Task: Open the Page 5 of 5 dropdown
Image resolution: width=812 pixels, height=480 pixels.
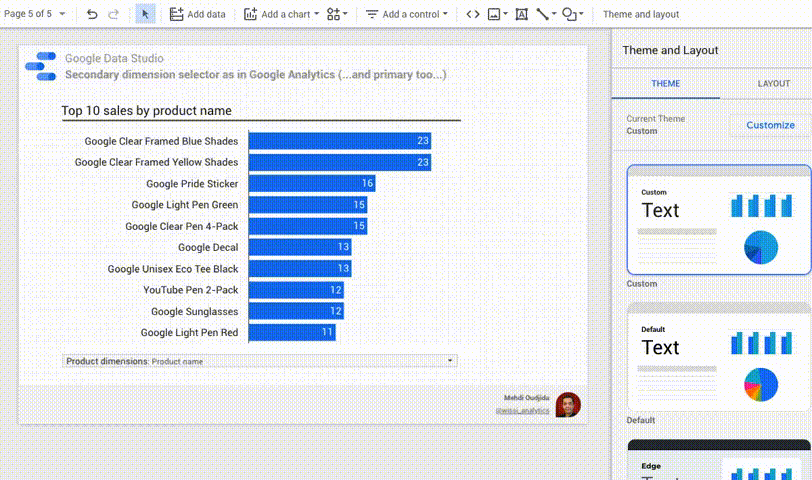Action: click(x=35, y=14)
